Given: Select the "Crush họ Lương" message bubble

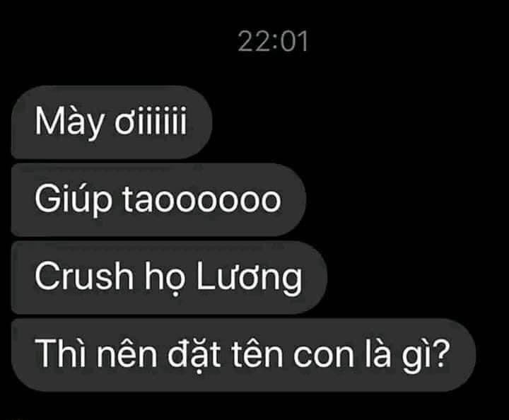Looking at the screenshot, I should [x=169, y=277].
